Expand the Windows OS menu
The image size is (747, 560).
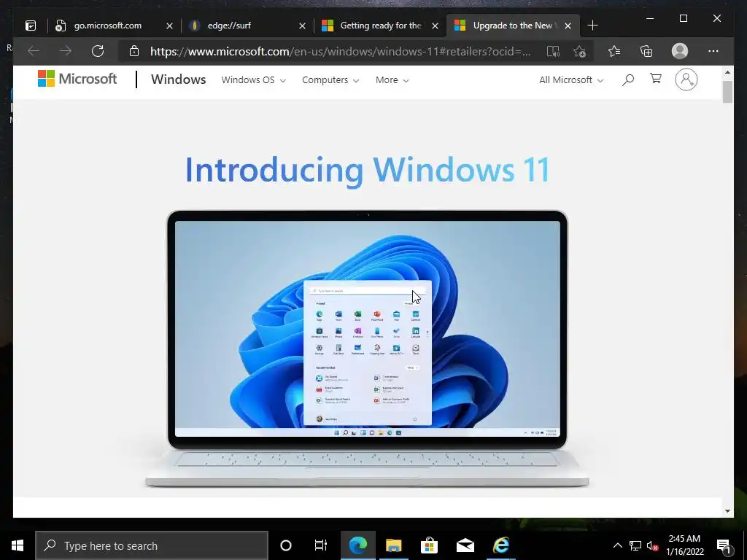pos(253,80)
